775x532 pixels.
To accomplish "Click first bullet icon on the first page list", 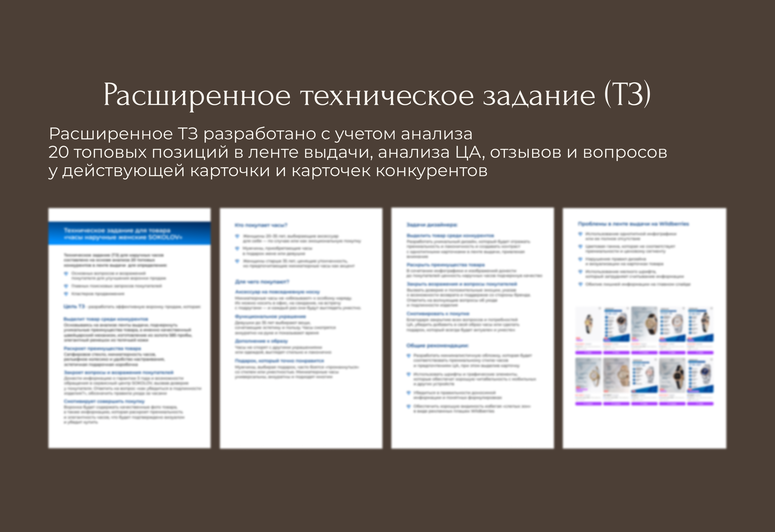I will 66,274.
